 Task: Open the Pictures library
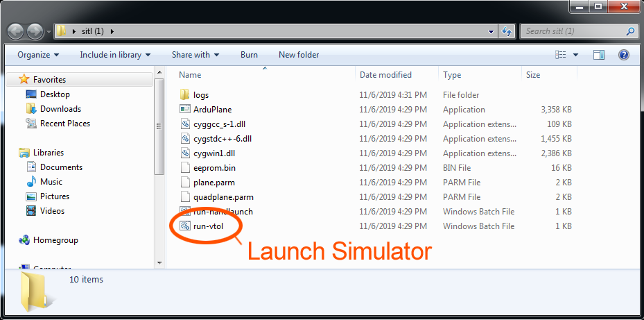[x=55, y=196]
